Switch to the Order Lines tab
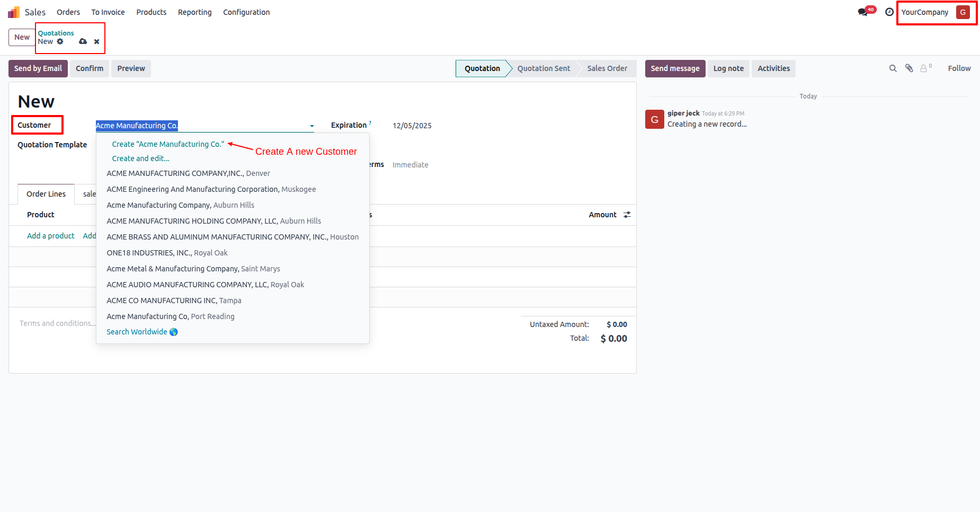980x512 pixels. pos(46,194)
